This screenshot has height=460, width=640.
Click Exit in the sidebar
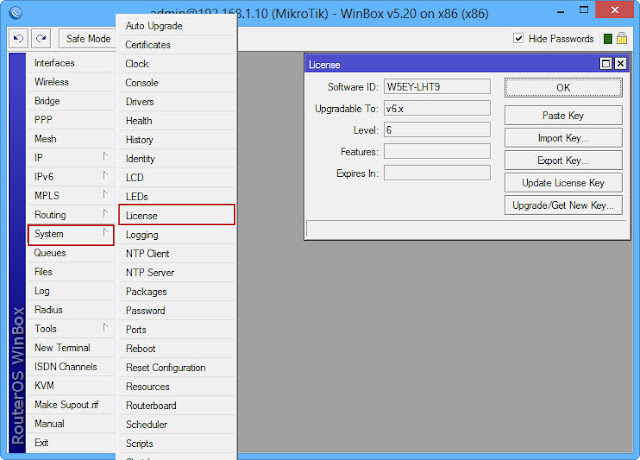pyautogui.click(x=71, y=442)
